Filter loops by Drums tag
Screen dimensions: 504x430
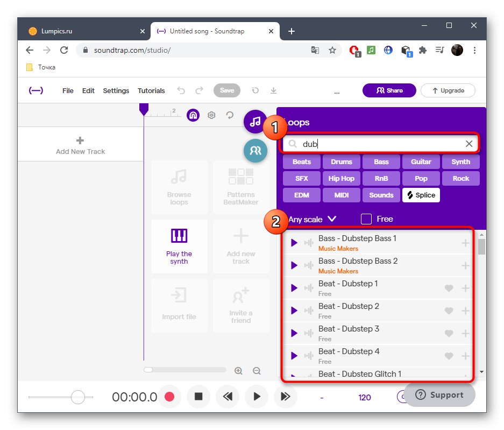pyautogui.click(x=342, y=162)
